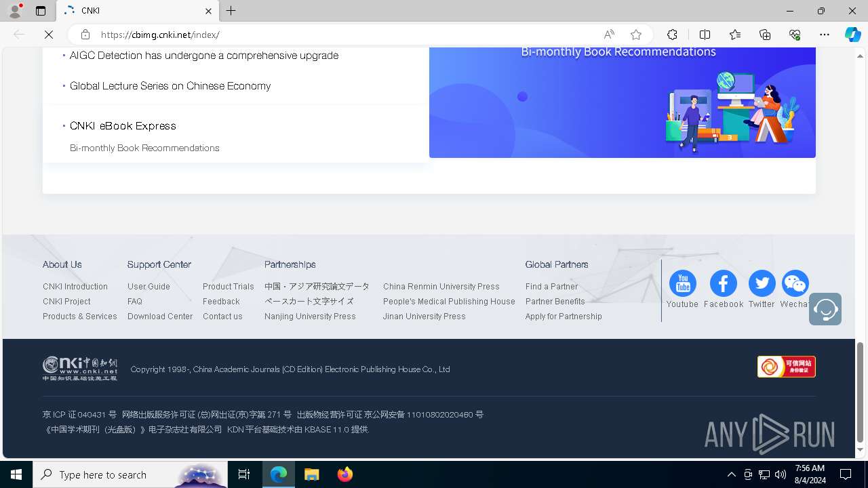Open the YouTube social icon
The width and height of the screenshot is (868, 488).
[682, 283]
